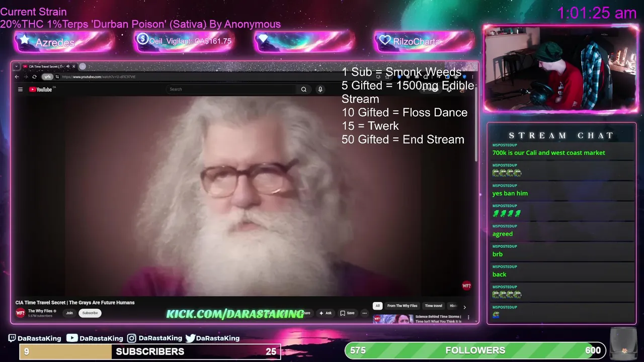The height and width of the screenshot is (362, 644).
Task: Select the All filter chip
Action: click(377, 306)
